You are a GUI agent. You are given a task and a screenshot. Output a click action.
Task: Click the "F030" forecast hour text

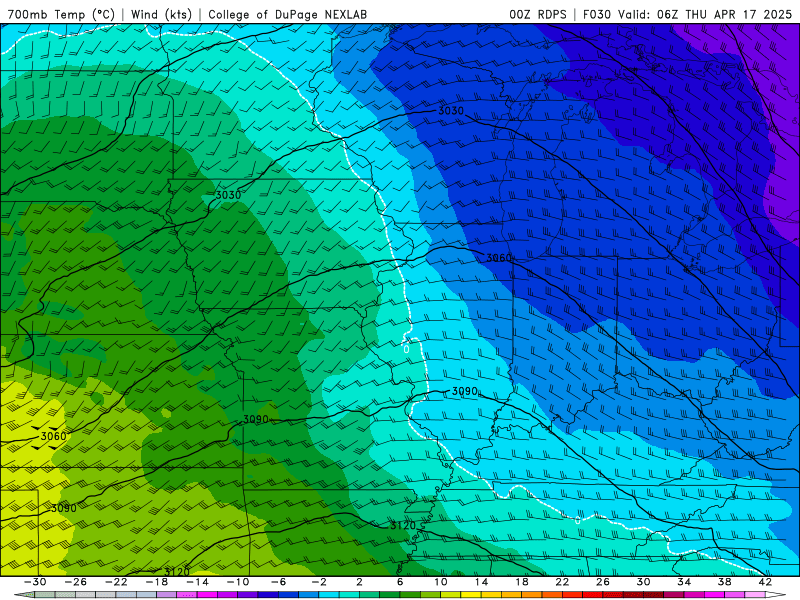[x=596, y=14]
